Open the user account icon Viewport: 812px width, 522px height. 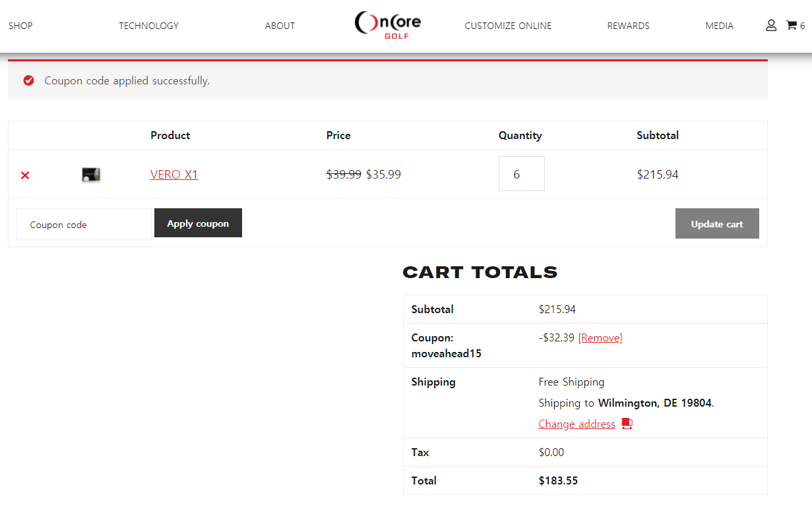coord(770,26)
